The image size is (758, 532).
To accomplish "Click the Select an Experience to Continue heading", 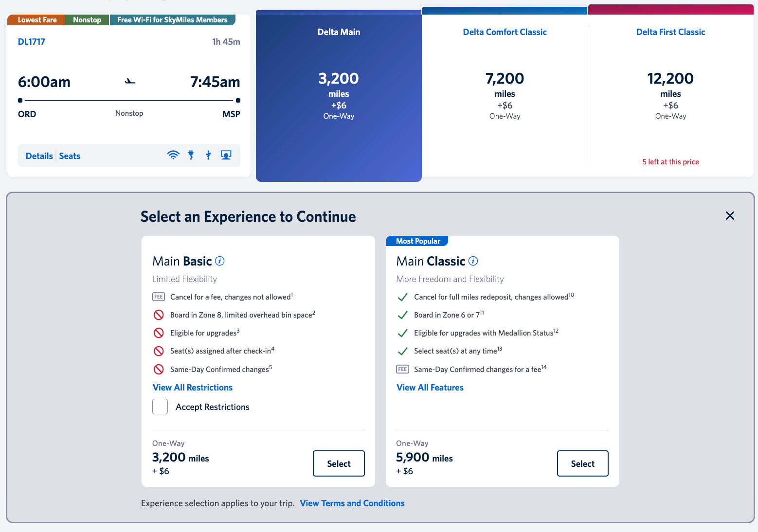I will [x=248, y=216].
